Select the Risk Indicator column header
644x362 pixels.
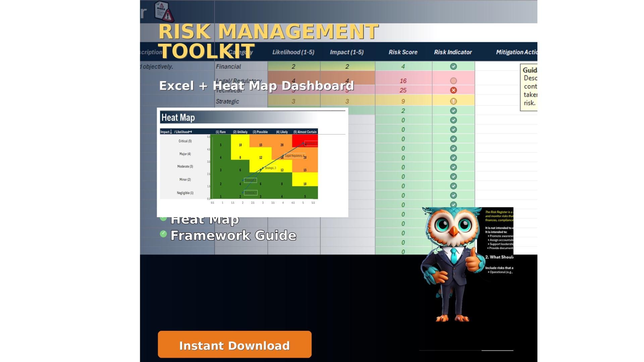click(453, 52)
